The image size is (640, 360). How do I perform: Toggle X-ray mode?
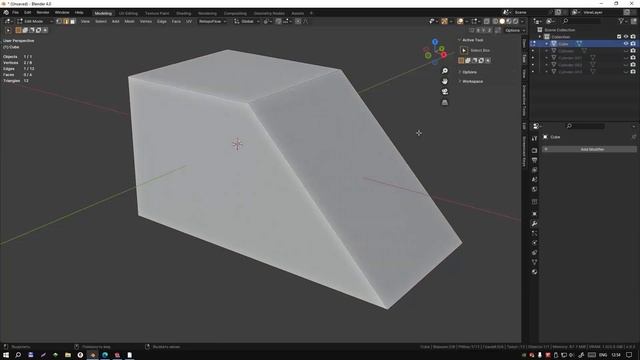click(x=487, y=21)
